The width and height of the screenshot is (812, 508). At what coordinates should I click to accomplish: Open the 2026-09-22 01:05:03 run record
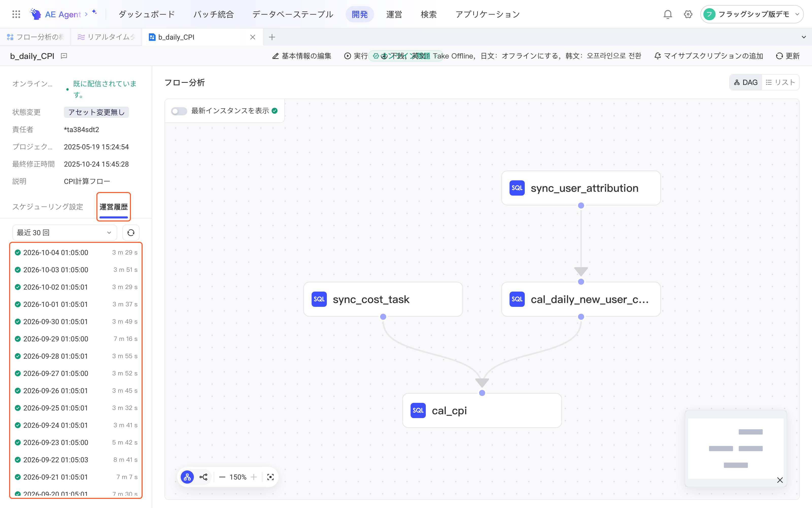pos(76,460)
